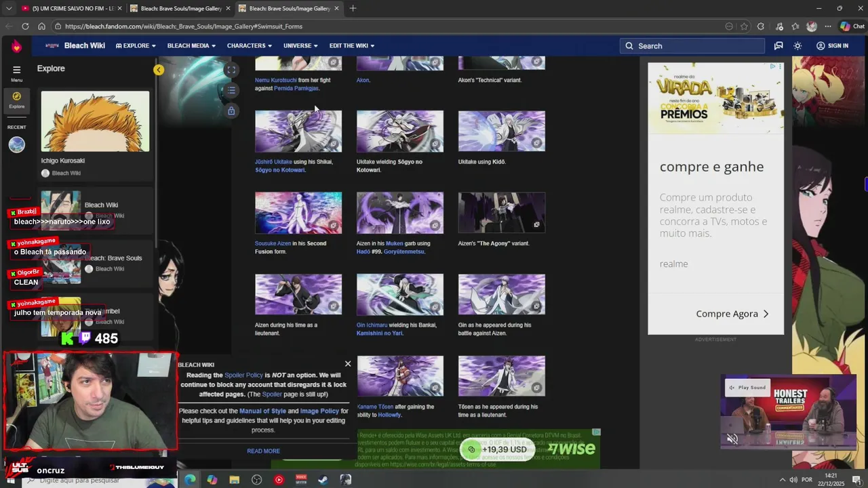This screenshot has height=488, width=868.
Task: Open browser settings and more menu
Action: [x=827, y=26]
